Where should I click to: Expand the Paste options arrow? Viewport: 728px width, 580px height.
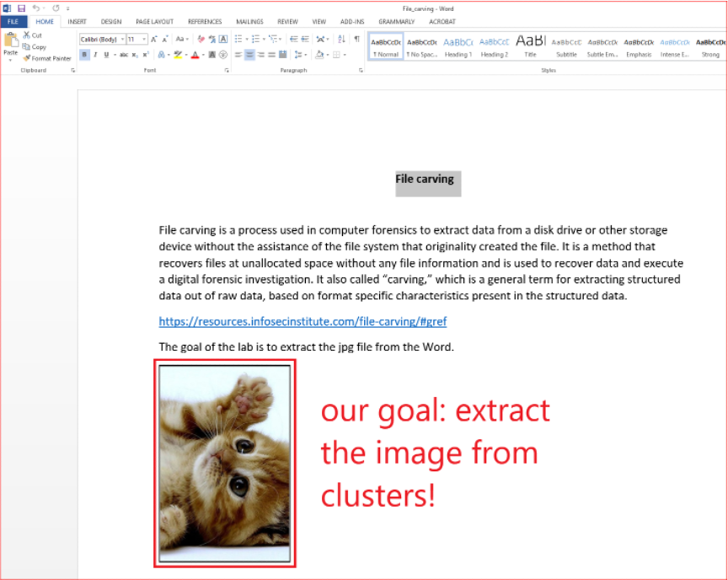coord(10,60)
